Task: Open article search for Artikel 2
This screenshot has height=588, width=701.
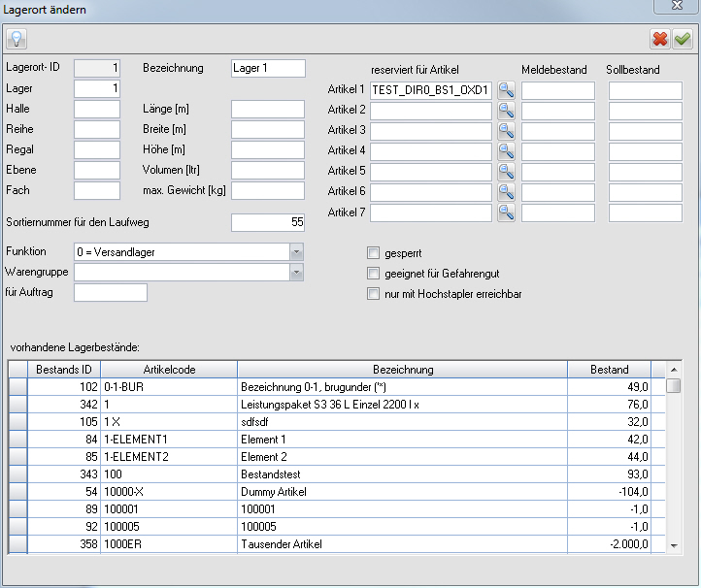Action: (506, 111)
